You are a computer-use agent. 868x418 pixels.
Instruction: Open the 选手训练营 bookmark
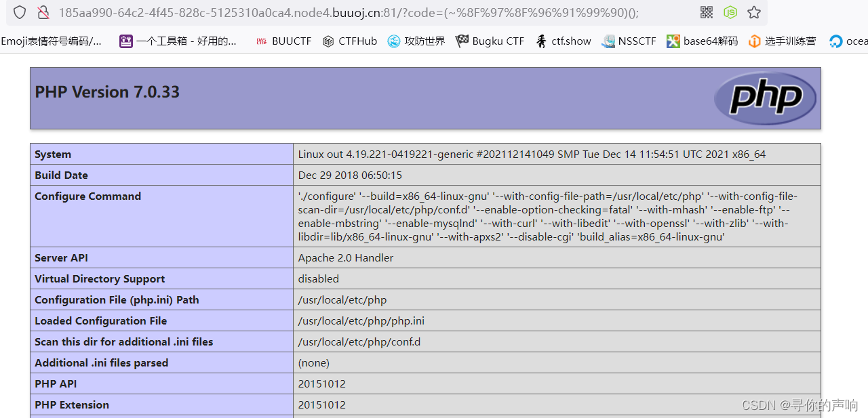point(782,41)
